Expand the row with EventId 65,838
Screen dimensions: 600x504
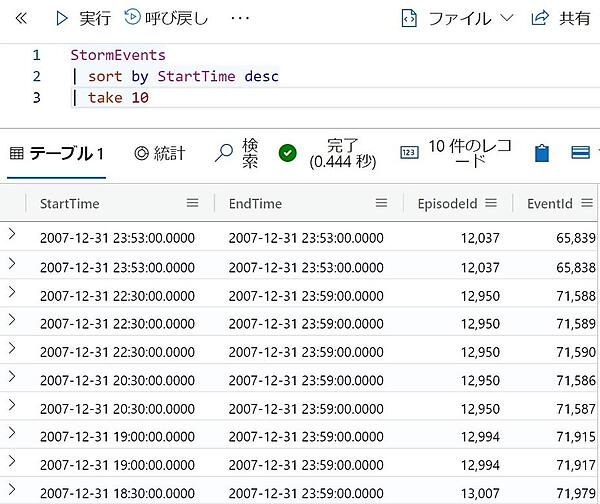12,263
